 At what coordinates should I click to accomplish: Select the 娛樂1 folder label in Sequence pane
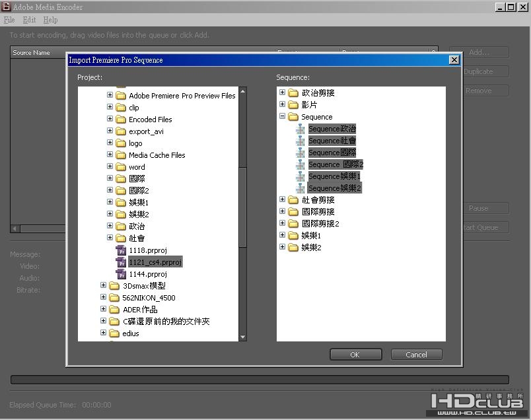(311, 235)
